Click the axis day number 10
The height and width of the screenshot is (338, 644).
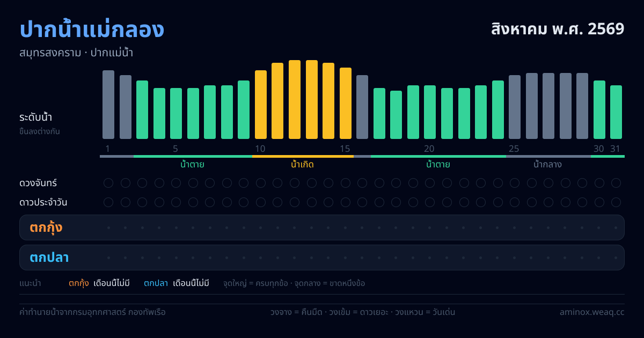(260, 149)
